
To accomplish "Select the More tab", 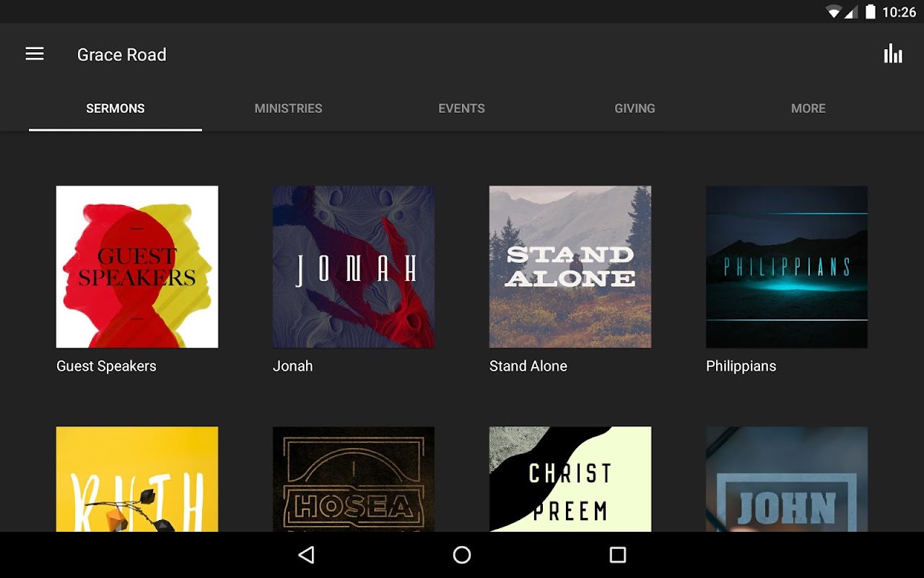I will click(x=808, y=108).
